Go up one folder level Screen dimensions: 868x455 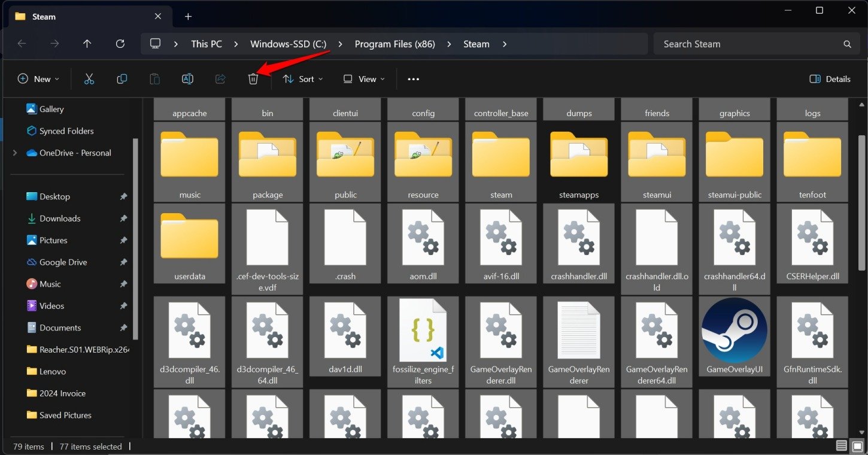[87, 44]
